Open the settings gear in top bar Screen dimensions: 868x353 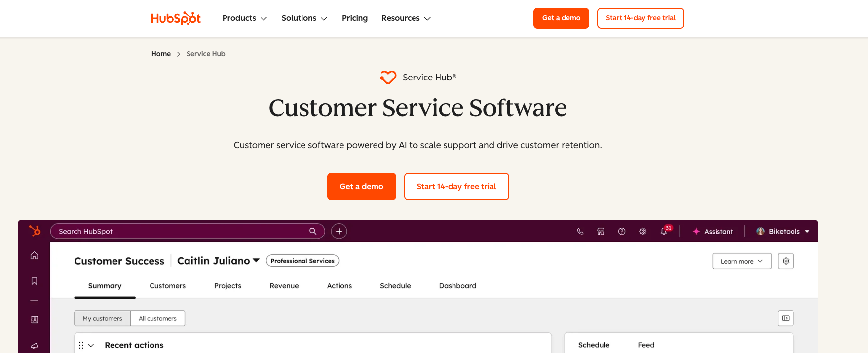642,231
